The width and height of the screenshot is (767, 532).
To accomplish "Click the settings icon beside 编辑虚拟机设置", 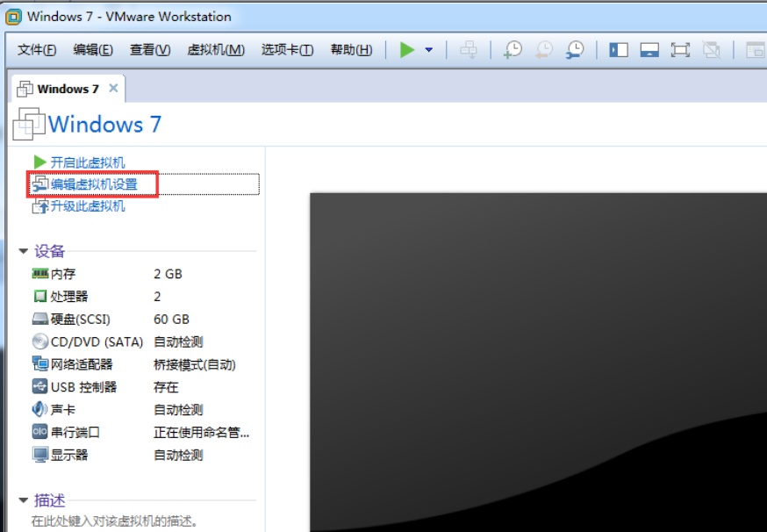I will 40,184.
